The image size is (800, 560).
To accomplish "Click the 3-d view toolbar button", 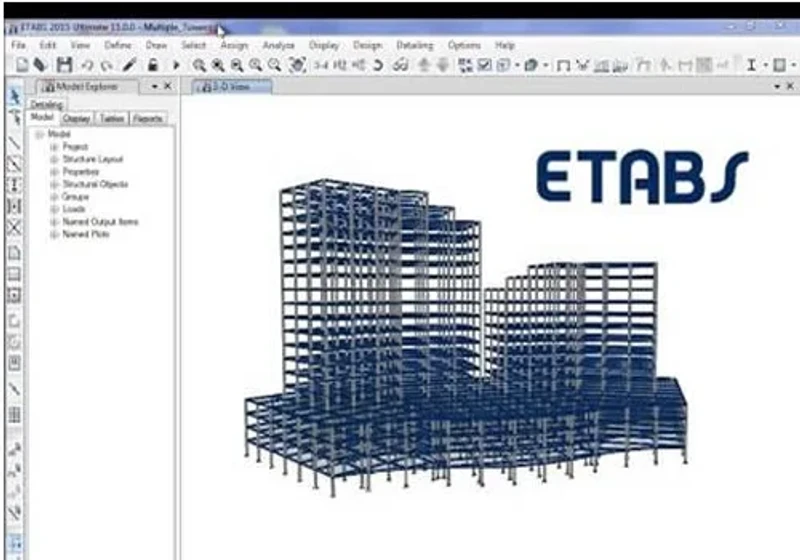I will [x=321, y=65].
